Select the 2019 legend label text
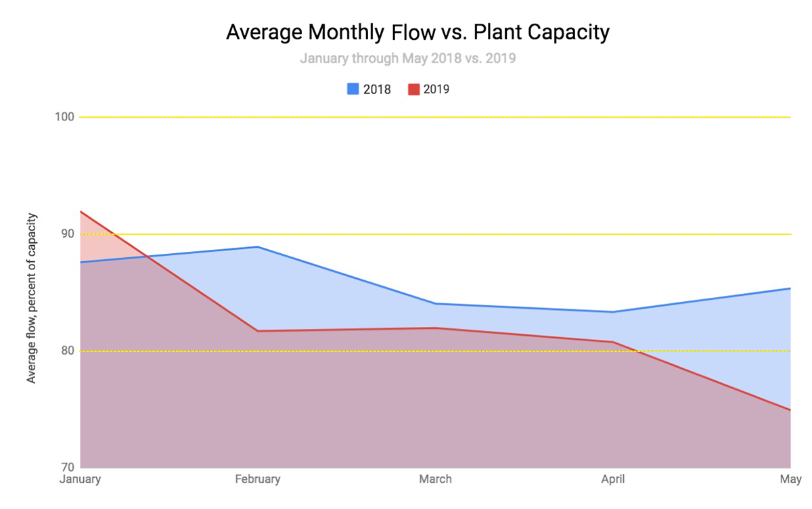The image size is (812, 509). 436,89
